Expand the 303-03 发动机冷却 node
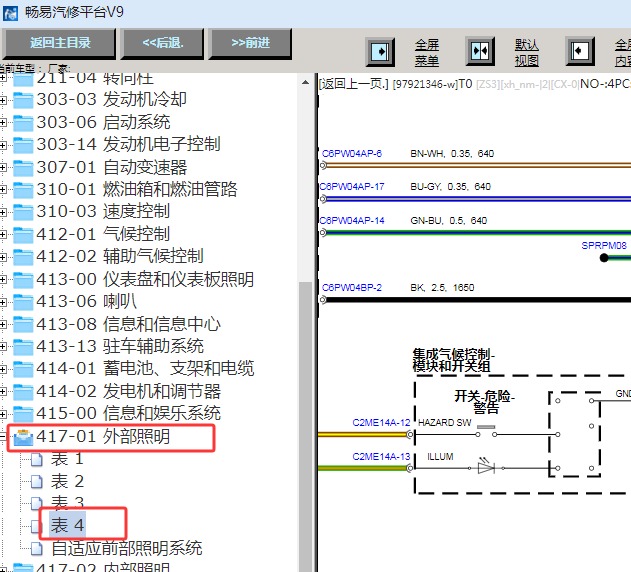The height and width of the screenshot is (572, 631). [3, 100]
